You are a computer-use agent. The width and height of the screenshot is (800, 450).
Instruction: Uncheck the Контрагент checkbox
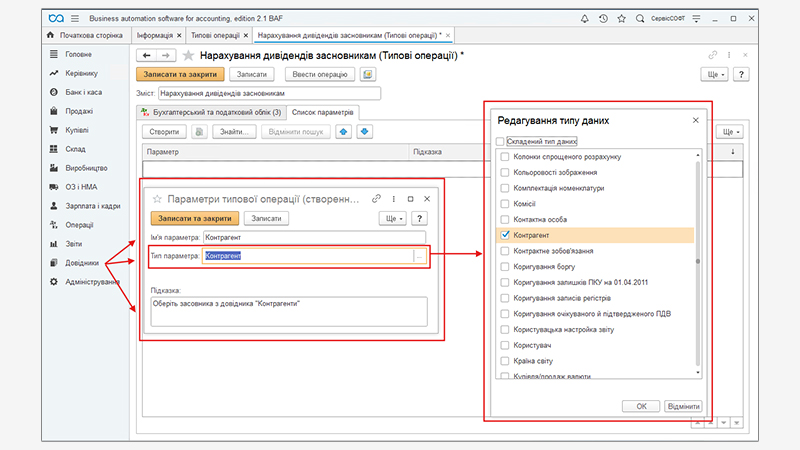click(504, 235)
